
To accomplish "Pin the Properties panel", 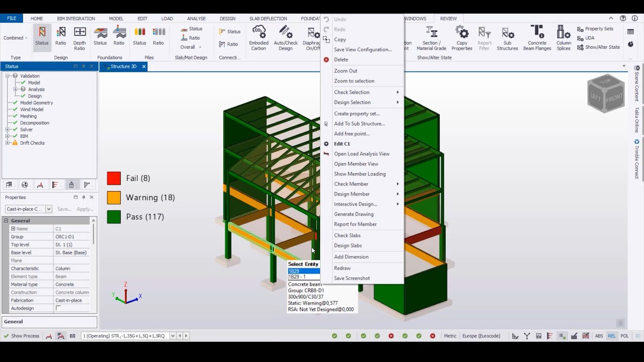I will (x=84, y=198).
